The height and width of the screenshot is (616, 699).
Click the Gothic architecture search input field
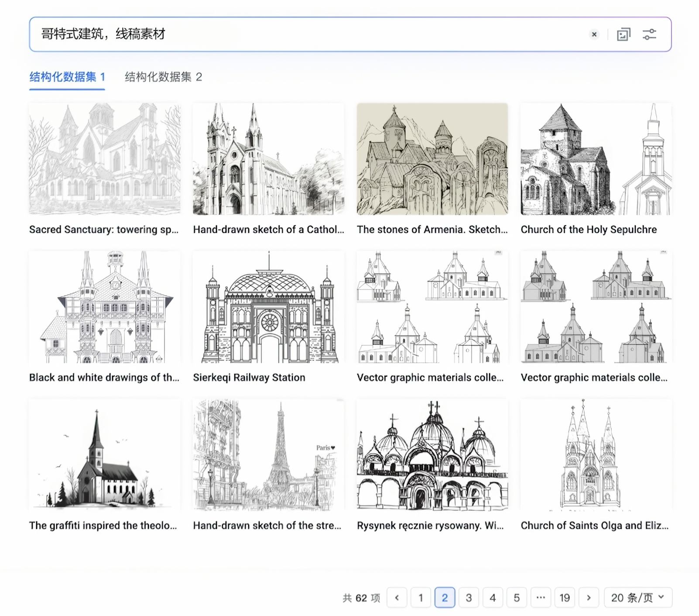305,34
